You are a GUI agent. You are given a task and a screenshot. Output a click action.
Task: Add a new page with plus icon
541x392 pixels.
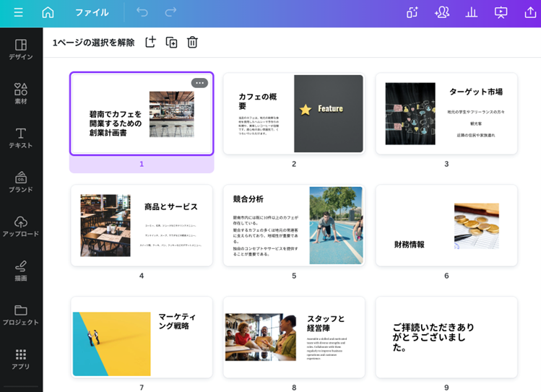(x=150, y=42)
